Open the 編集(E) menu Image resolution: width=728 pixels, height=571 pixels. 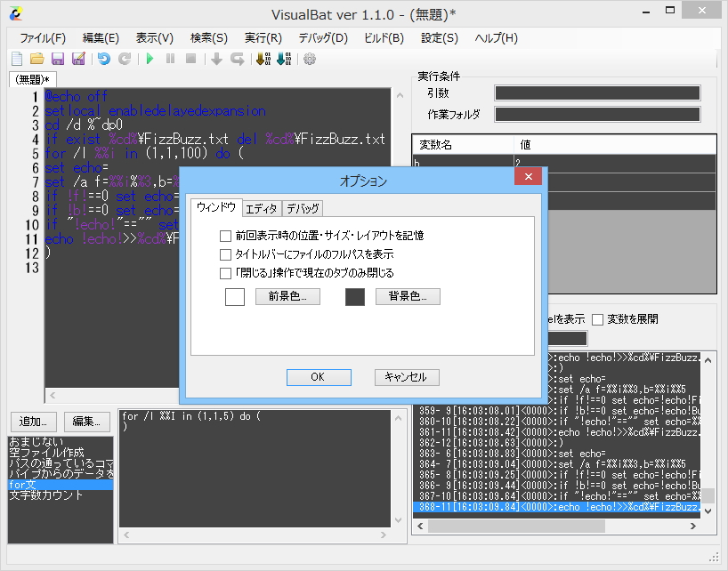point(101,38)
